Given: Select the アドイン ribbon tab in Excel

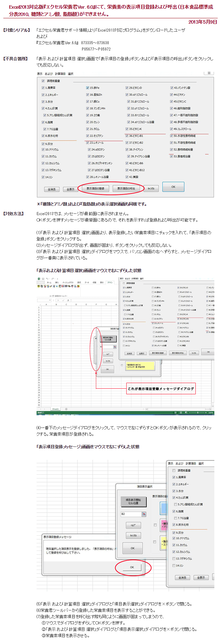Looking at the screenshot, I should 110,283.
